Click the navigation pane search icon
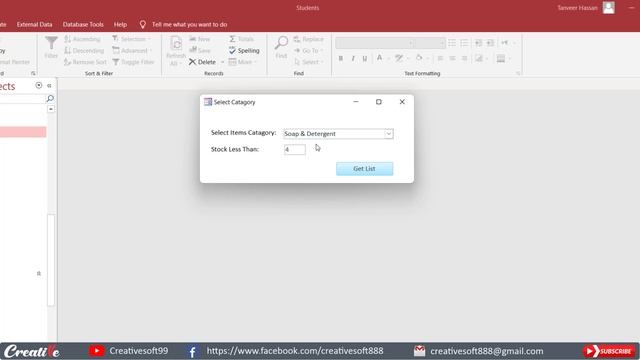 pos(50,98)
